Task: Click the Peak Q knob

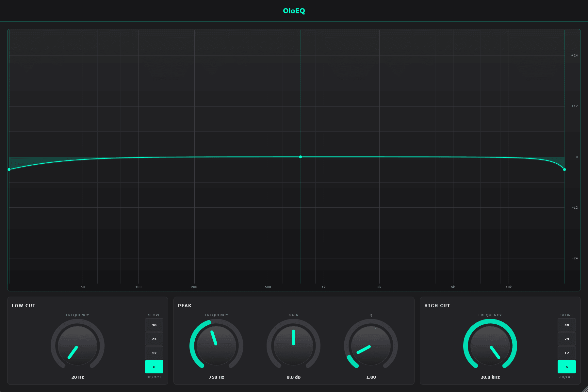Action: 371,346
